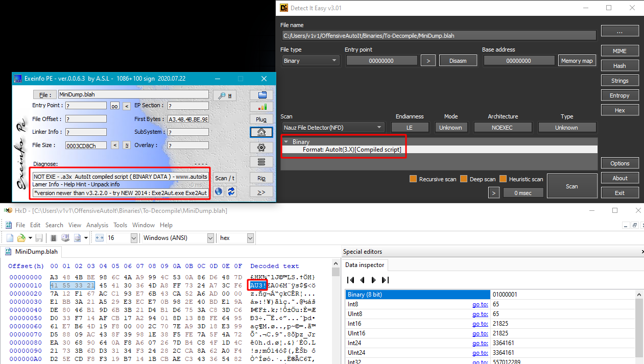Go to next byte in Data inspector

(x=374, y=280)
